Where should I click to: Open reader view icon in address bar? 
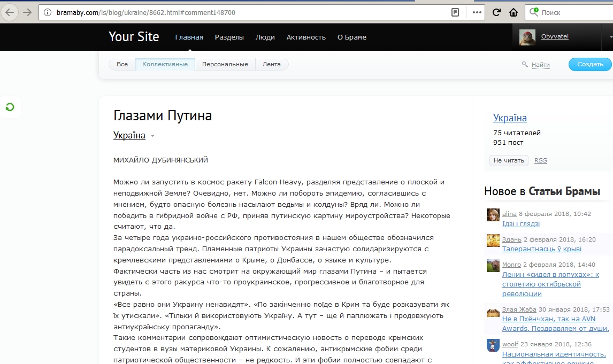click(x=455, y=12)
